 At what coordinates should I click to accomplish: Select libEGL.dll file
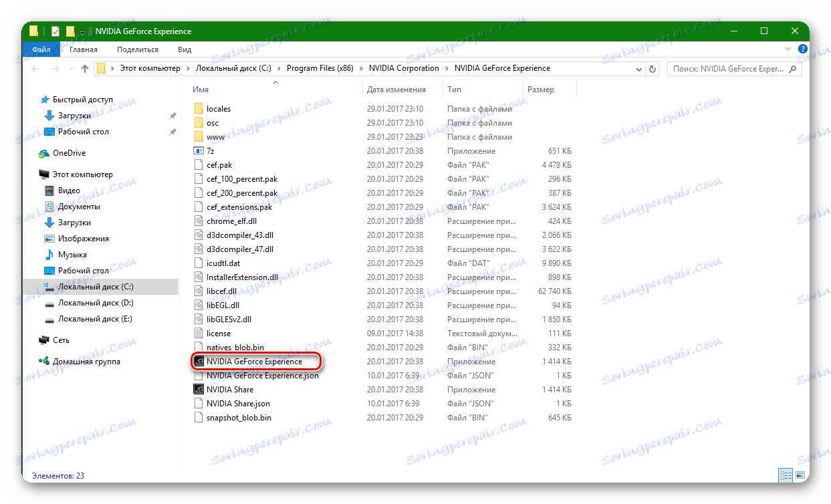(223, 305)
